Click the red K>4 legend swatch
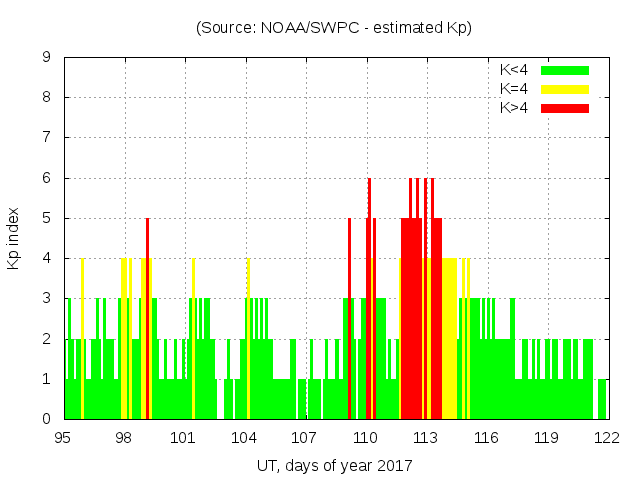 coord(565,107)
